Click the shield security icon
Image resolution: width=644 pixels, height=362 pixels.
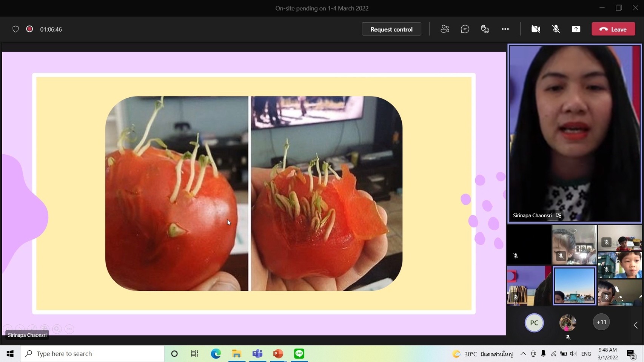[15, 29]
